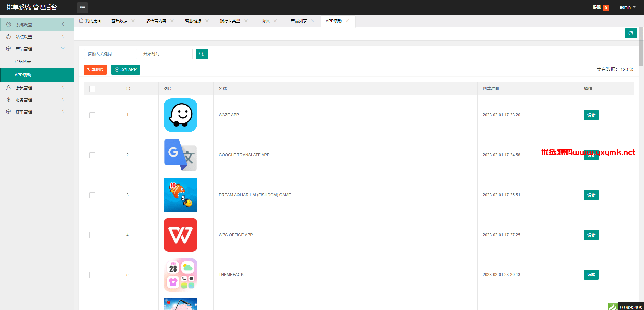The height and width of the screenshot is (310, 644).
Task: Switch to the 基础数据 tab
Action: tap(119, 21)
